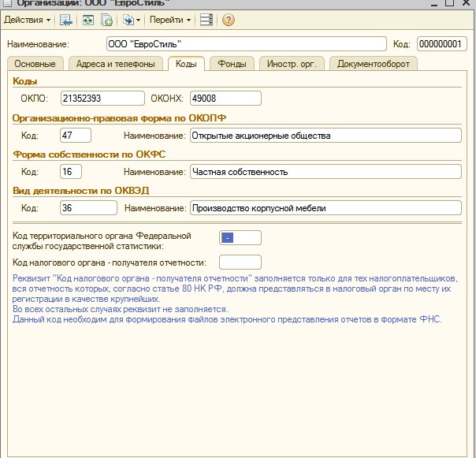This screenshot has width=476, height=458.
Task: Click heading Вид деятельности по ОКВЭД
Action: point(80,191)
